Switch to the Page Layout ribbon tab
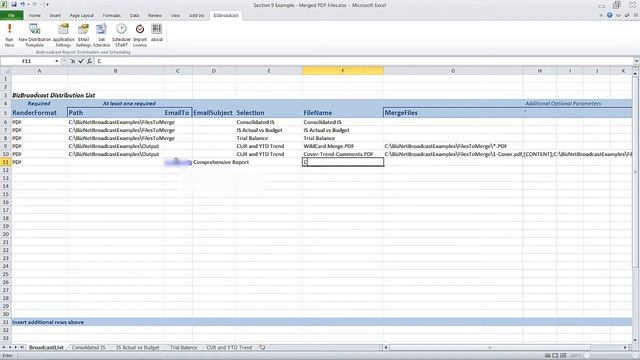 [x=82, y=16]
